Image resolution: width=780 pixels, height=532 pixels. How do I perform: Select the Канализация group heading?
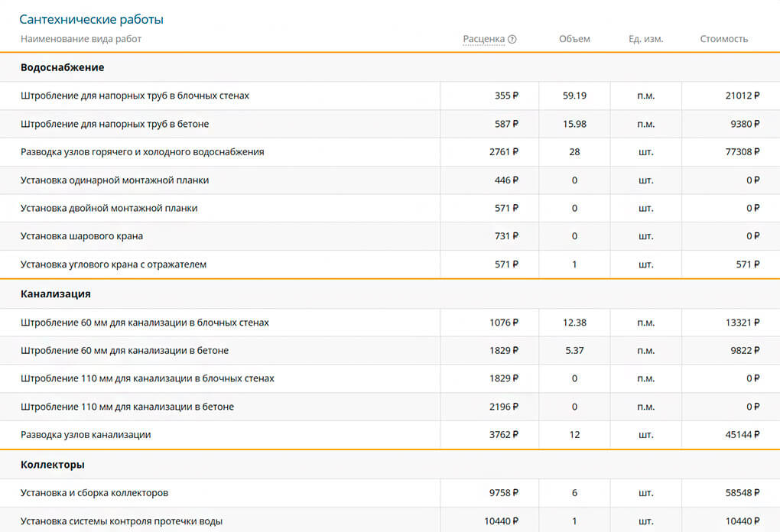56,294
